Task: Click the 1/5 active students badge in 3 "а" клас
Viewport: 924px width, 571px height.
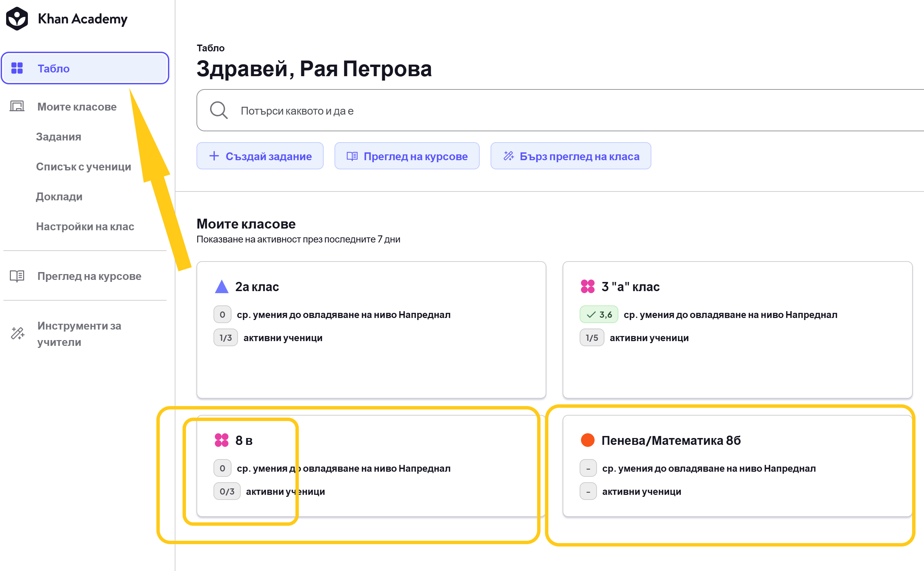Action: pyautogui.click(x=592, y=337)
